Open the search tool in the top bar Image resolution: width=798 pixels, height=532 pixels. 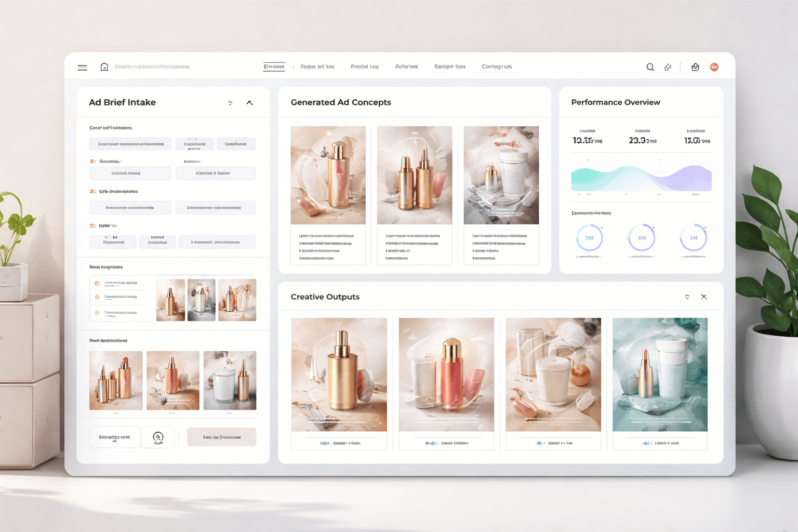pyautogui.click(x=650, y=67)
